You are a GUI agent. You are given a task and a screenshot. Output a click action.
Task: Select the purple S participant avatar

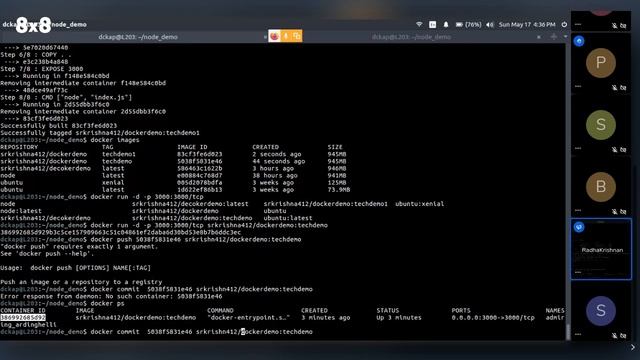pyautogui.click(x=601, y=311)
